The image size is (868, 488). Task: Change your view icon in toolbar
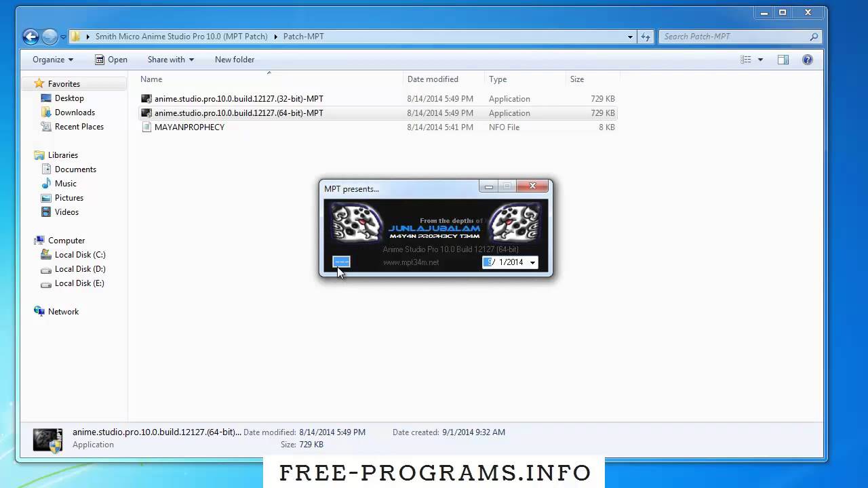point(746,60)
